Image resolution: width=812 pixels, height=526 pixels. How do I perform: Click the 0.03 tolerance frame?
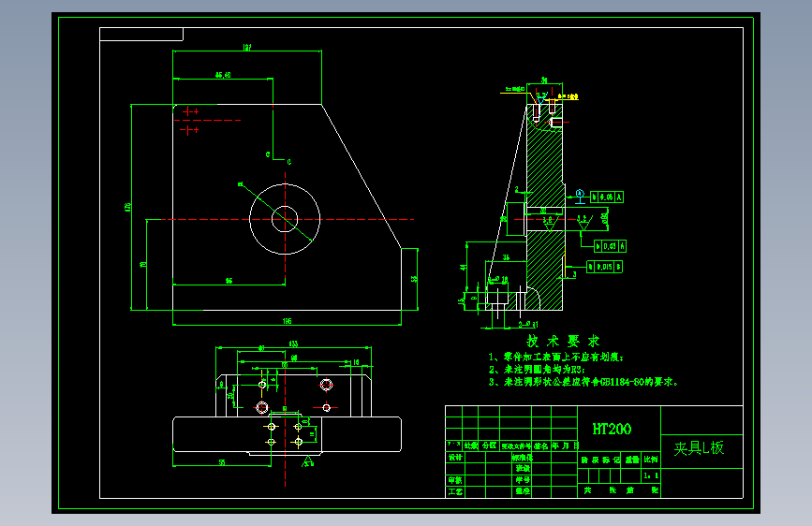[x=610, y=246]
